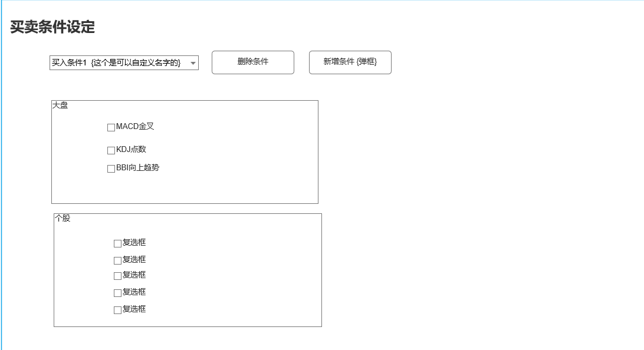Toggle the BBI向上趋势 checkbox
644x350 pixels.
coord(111,169)
